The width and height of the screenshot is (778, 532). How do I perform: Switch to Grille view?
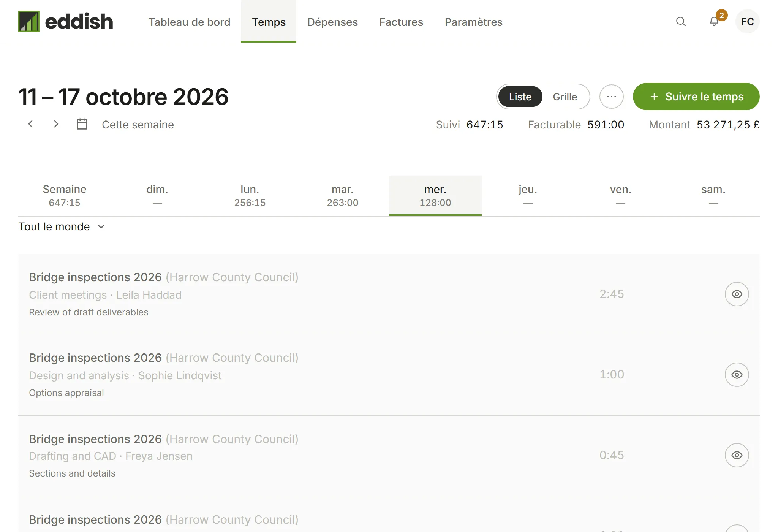[x=565, y=97]
